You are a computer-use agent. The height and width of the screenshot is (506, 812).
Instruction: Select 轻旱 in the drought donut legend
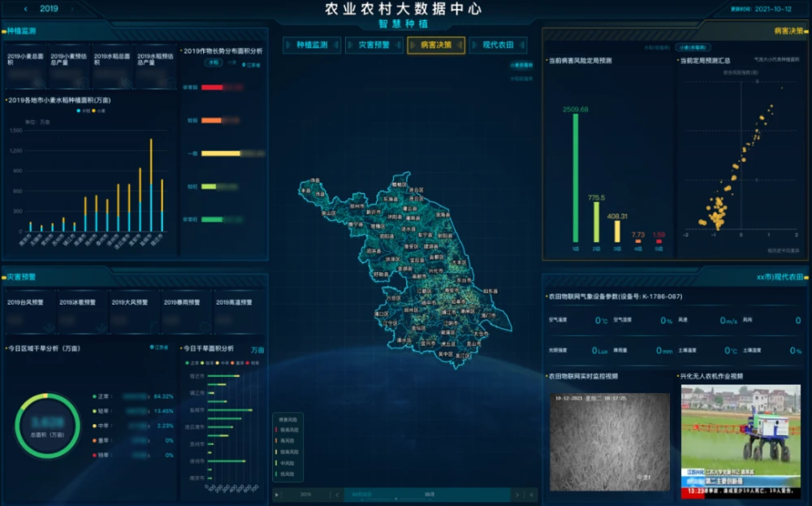pos(101,411)
